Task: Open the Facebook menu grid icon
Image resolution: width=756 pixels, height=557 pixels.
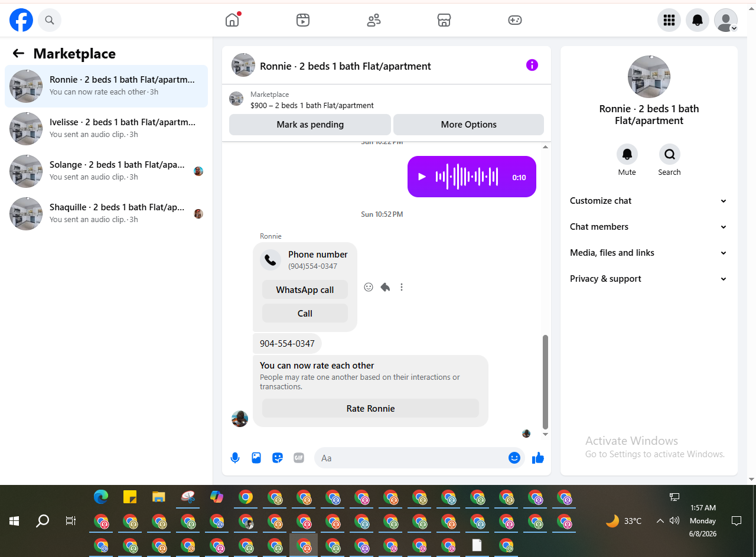Action: point(669,20)
